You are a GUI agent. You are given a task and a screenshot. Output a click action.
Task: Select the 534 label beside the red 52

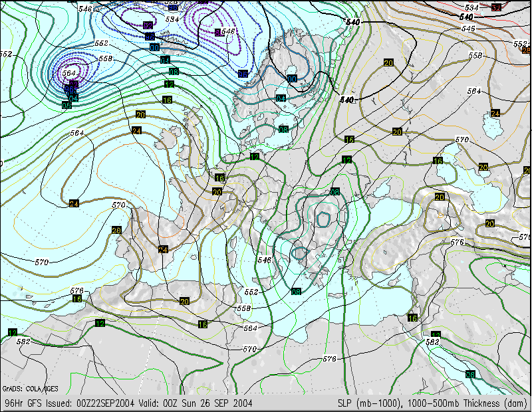coord(471,7)
